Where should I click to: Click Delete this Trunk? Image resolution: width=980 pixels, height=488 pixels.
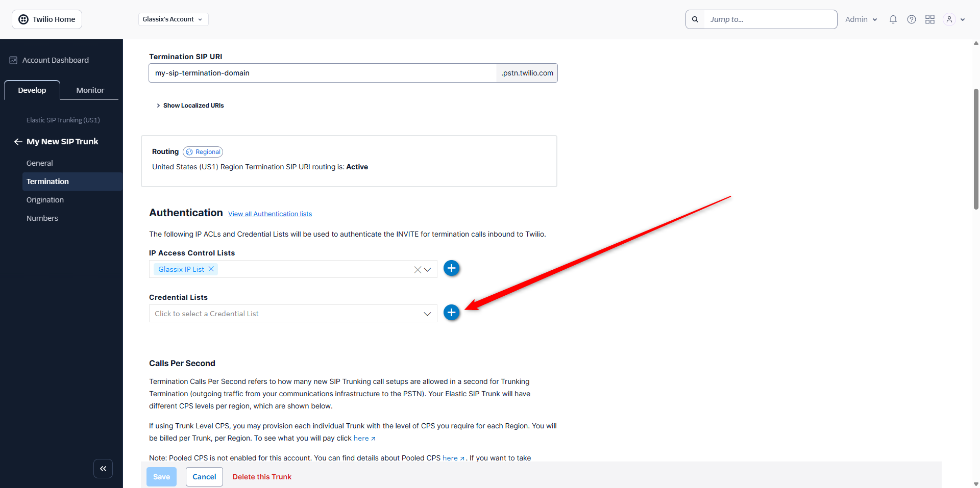[262, 477]
